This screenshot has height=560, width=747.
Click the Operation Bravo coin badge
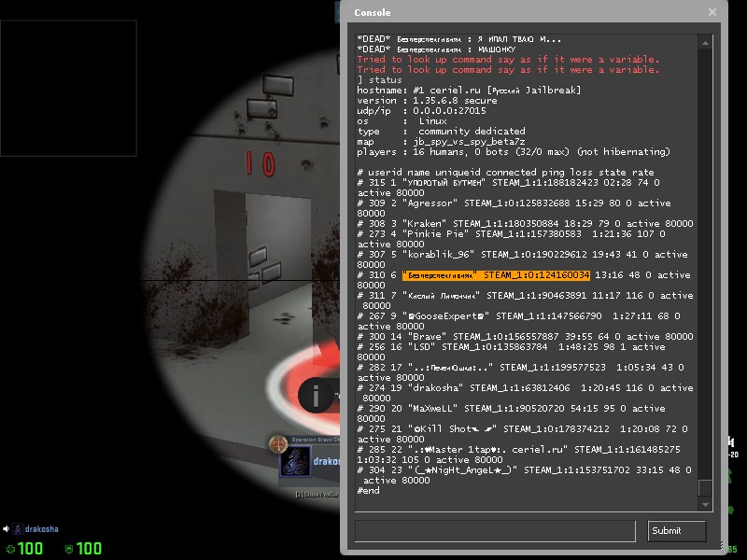click(x=276, y=442)
